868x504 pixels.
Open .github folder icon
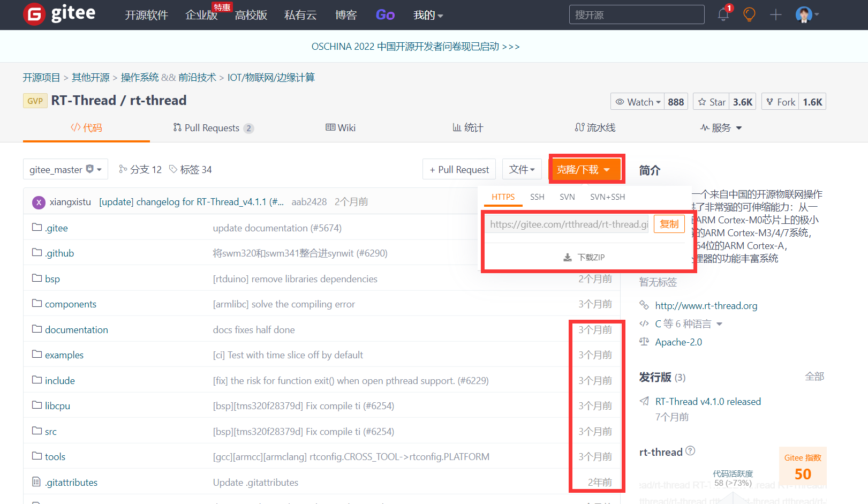click(37, 252)
